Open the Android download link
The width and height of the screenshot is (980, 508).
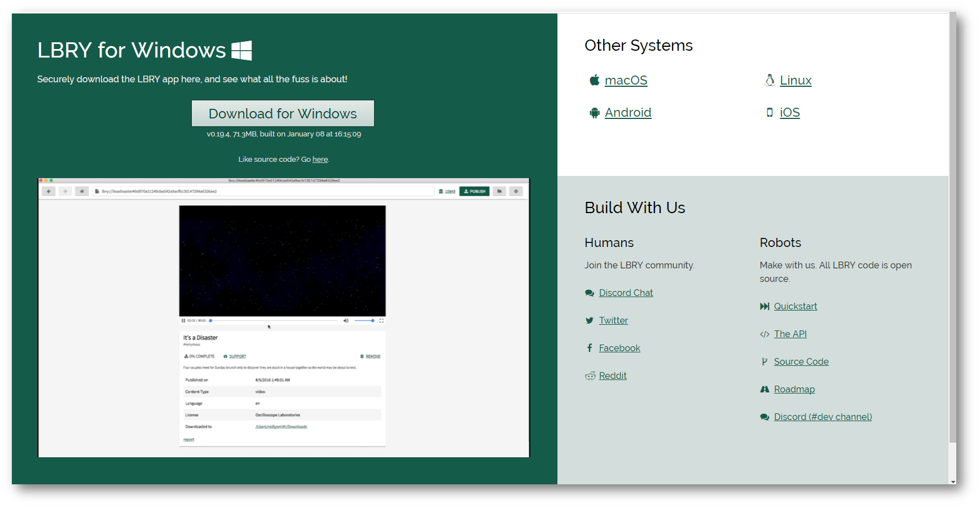tap(628, 112)
